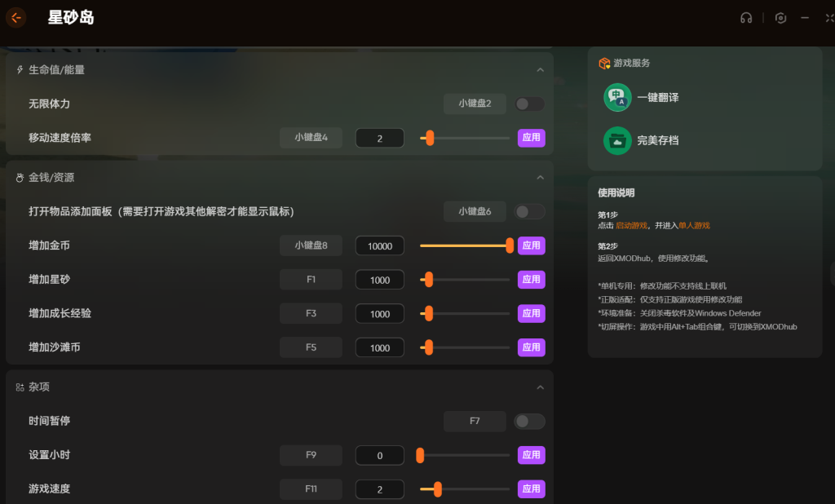Click the orange back arrow icon
Screen dimensions: 835x504
(x=15, y=17)
